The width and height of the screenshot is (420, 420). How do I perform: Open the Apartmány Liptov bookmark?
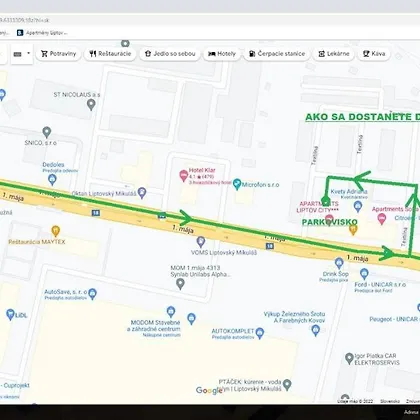42,33
